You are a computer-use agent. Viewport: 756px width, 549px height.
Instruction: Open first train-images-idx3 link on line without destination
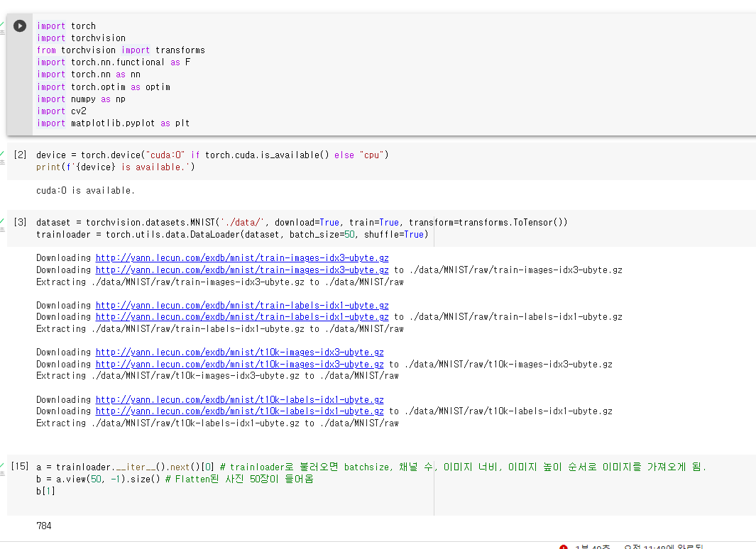click(x=242, y=257)
